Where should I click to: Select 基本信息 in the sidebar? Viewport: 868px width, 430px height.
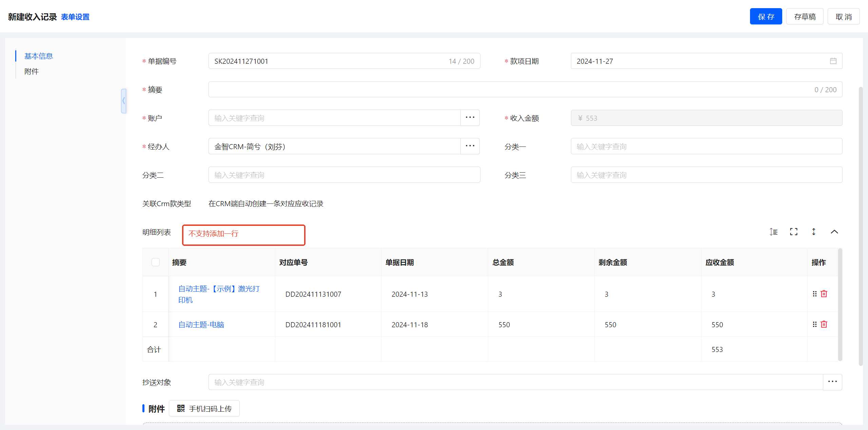[x=39, y=56]
